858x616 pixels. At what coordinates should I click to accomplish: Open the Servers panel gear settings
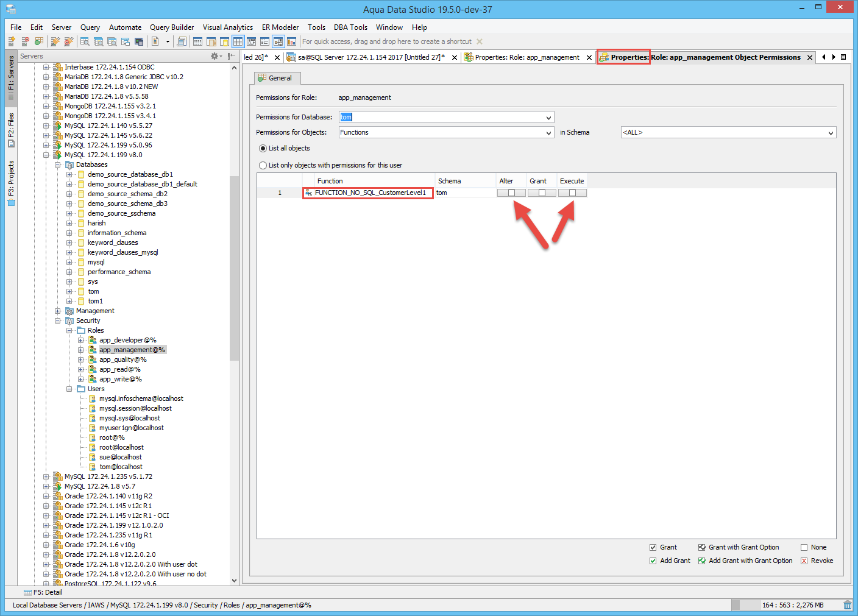pyautogui.click(x=216, y=56)
